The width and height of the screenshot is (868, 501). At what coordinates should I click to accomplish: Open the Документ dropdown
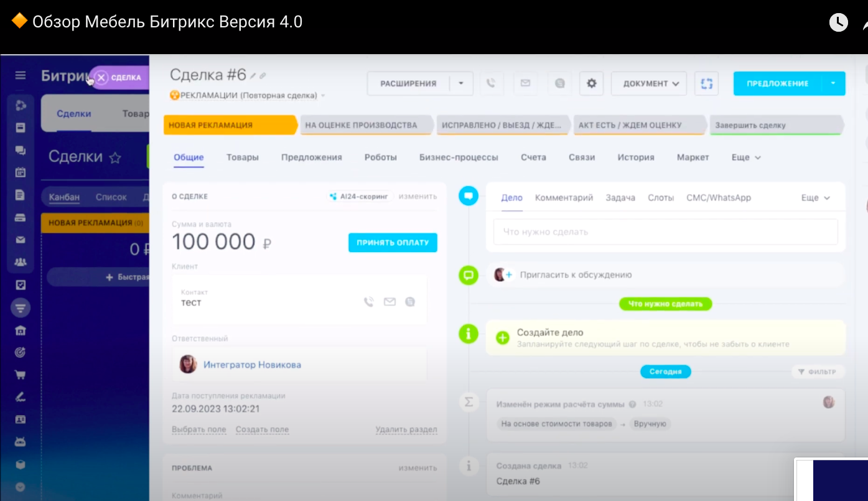point(649,83)
